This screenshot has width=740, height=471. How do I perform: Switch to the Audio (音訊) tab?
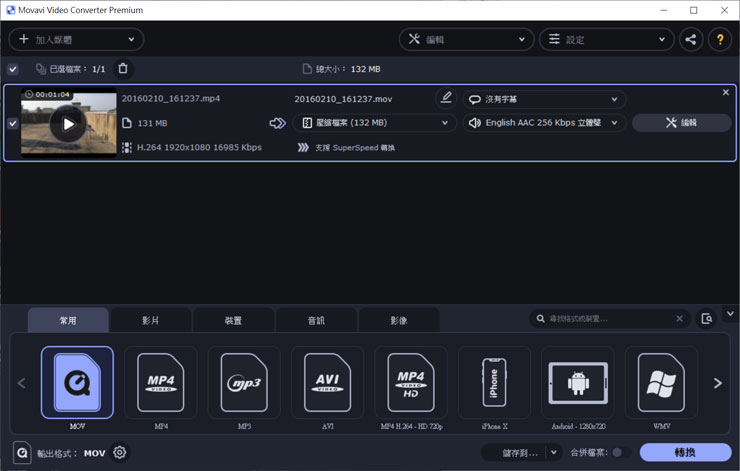click(x=316, y=320)
